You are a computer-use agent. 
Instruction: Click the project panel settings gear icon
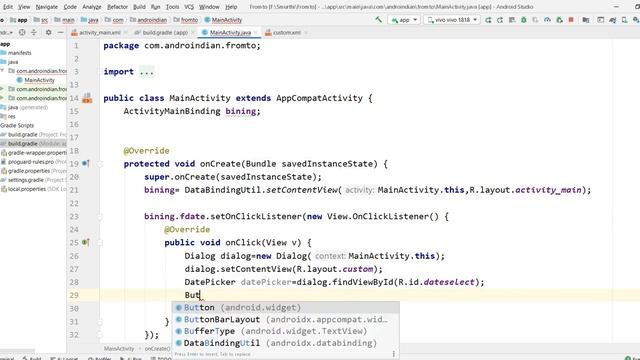tap(48, 32)
